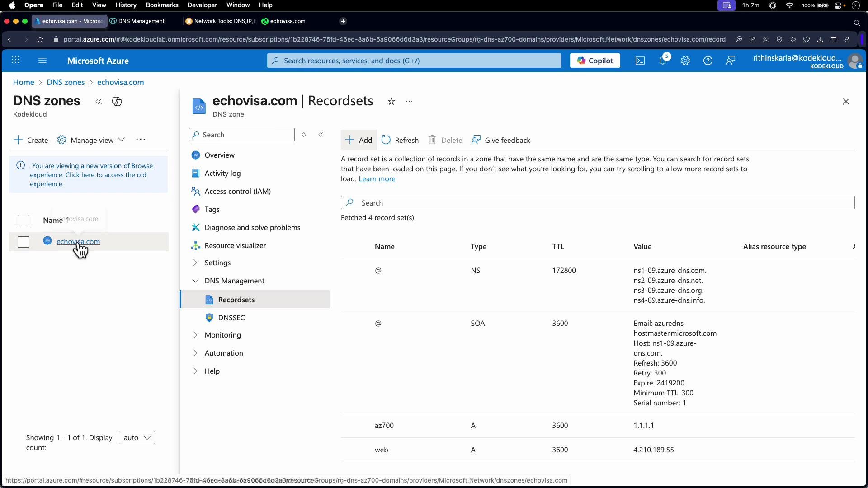Collapse the resource menu double chevron
The height and width of the screenshot is (488, 868).
click(321, 135)
